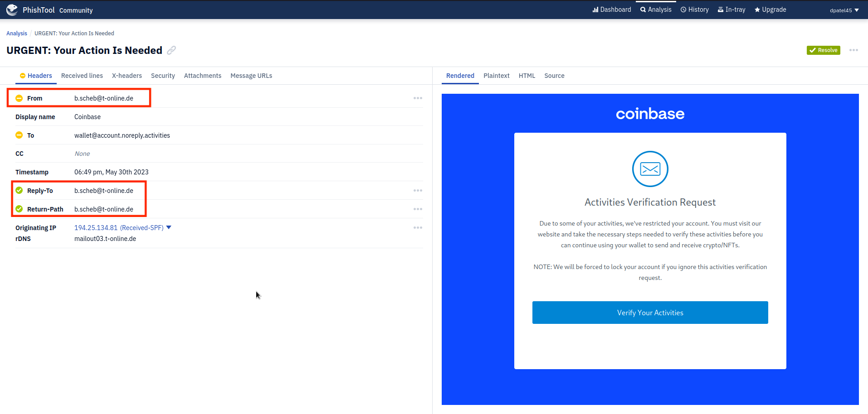The width and height of the screenshot is (868, 414).
Task: Open the Message URLs tab
Action: [251, 76]
